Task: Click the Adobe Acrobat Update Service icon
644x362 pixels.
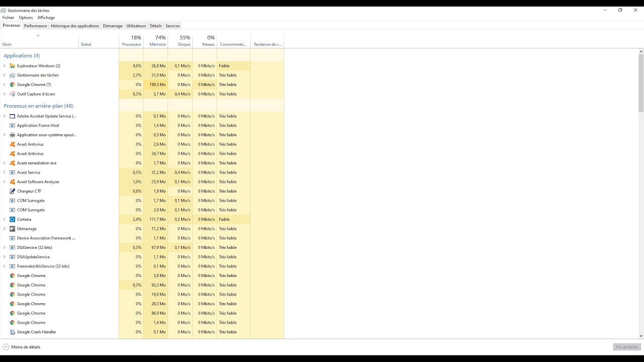Action: (13, 116)
